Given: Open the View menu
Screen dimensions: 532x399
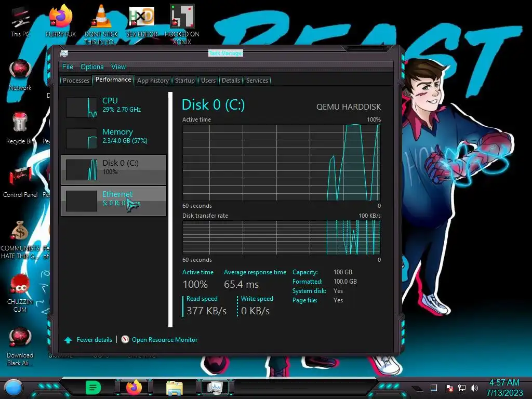Looking at the screenshot, I should (x=118, y=66).
